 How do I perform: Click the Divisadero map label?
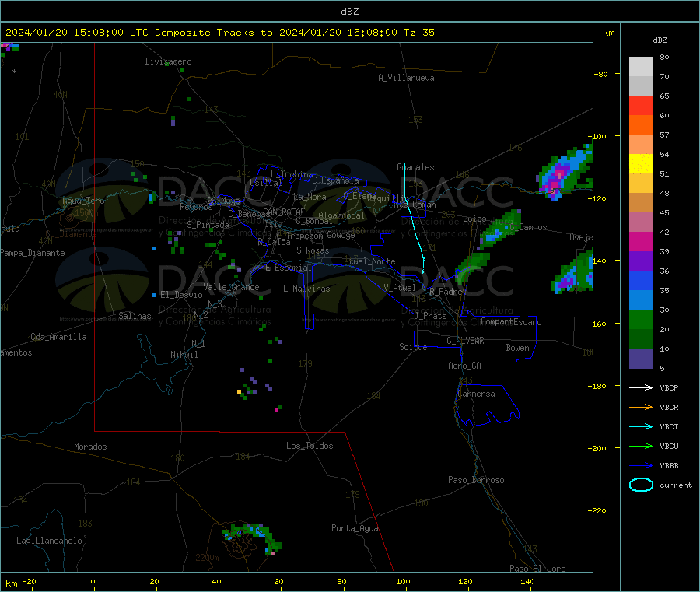(x=168, y=61)
